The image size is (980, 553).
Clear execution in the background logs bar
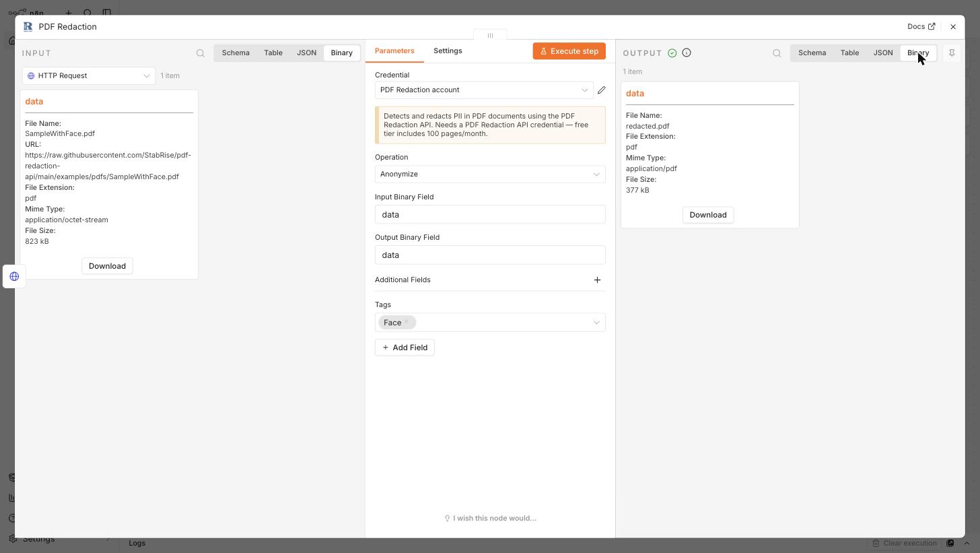click(905, 543)
